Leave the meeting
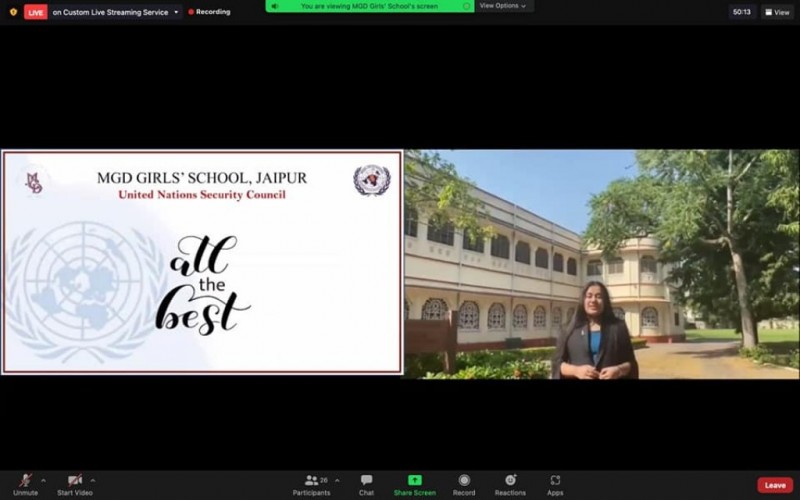Image resolution: width=800 pixels, height=500 pixels. pyautogui.click(x=775, y=485)
